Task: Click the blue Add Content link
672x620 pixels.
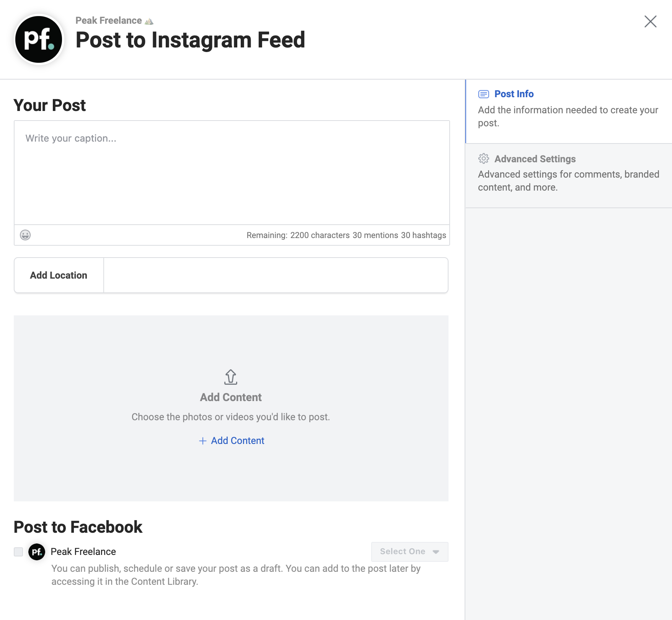Action: pyautogui.click(x=237, y=441)
